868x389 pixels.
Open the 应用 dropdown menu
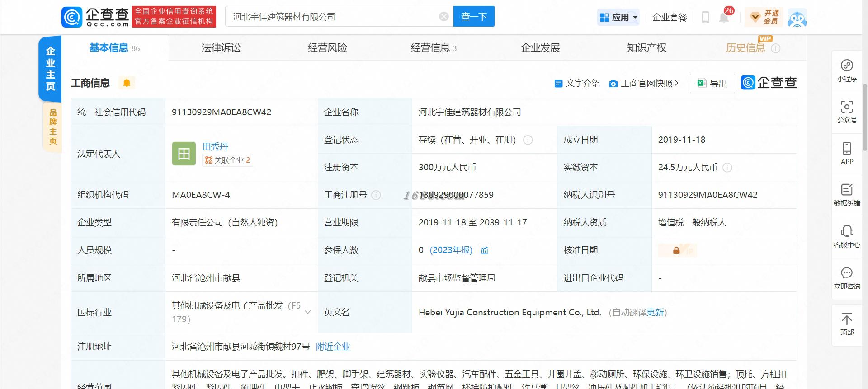click(618, 17)
